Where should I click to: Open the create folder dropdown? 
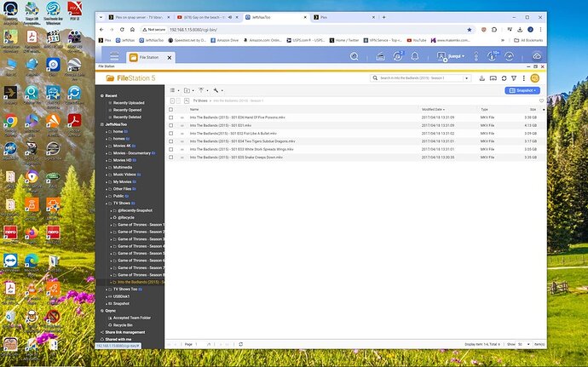point(188,90)
